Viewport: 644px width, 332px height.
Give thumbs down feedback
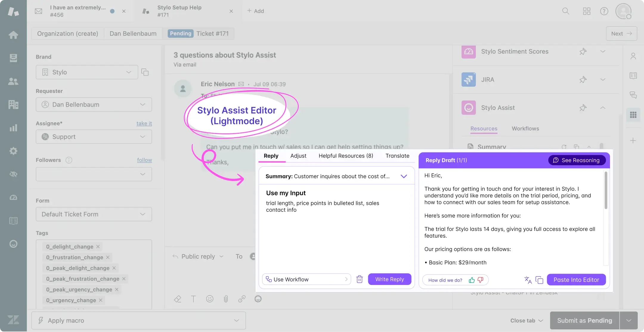pyautogui.click(x=480, y=280)
